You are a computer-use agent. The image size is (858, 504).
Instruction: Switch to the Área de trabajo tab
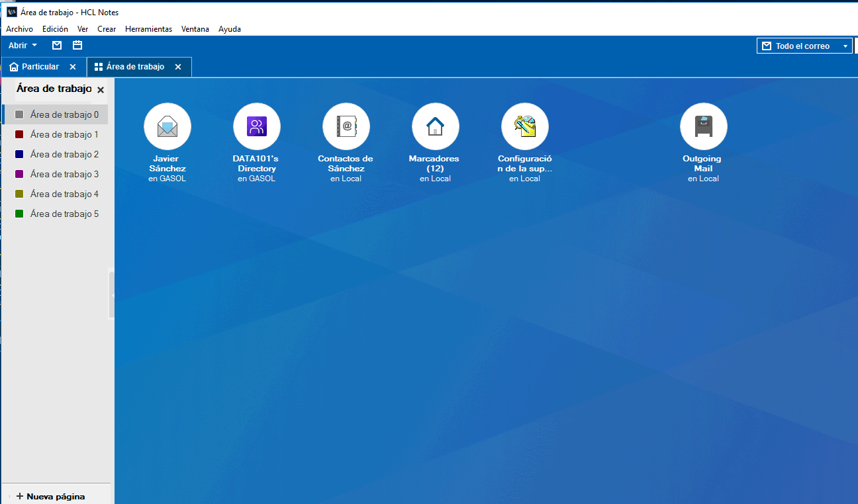139,67
